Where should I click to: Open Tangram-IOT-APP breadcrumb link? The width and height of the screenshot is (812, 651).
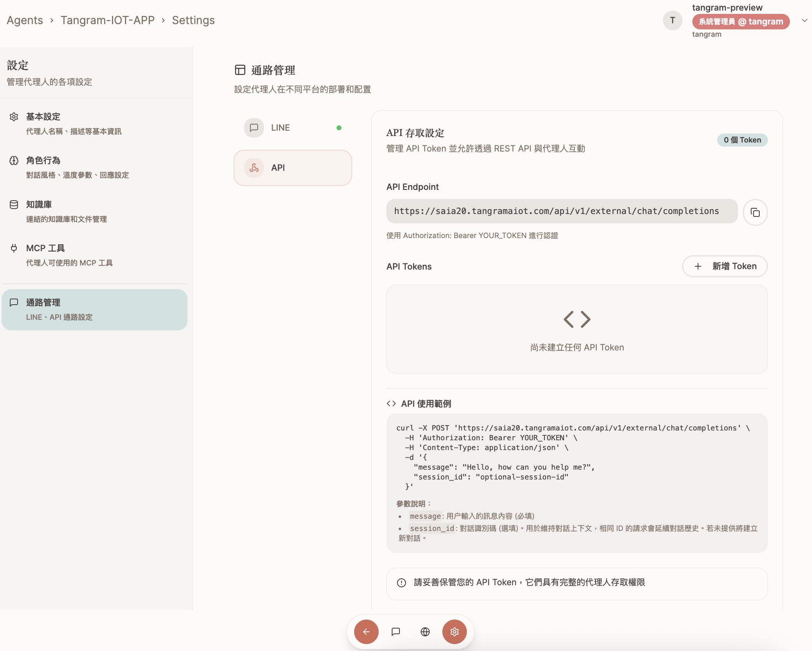107,20
